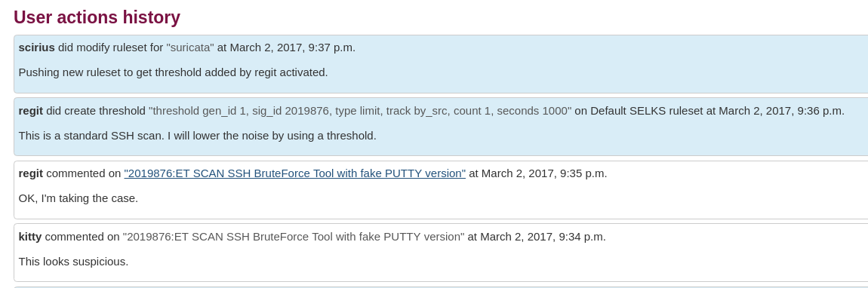Select "regit" in the commented-on entry
The width and height of the screenshot is (868, 288).
point(30,173)
